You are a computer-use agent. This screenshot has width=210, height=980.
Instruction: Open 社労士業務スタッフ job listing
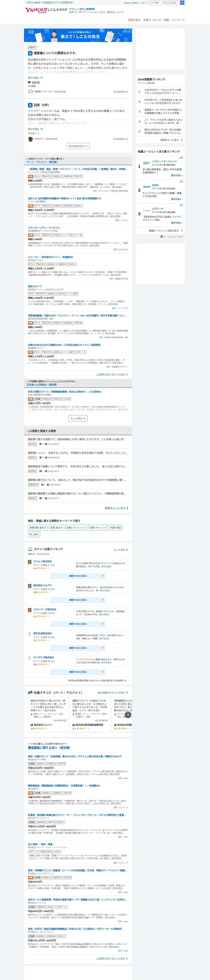64,392
